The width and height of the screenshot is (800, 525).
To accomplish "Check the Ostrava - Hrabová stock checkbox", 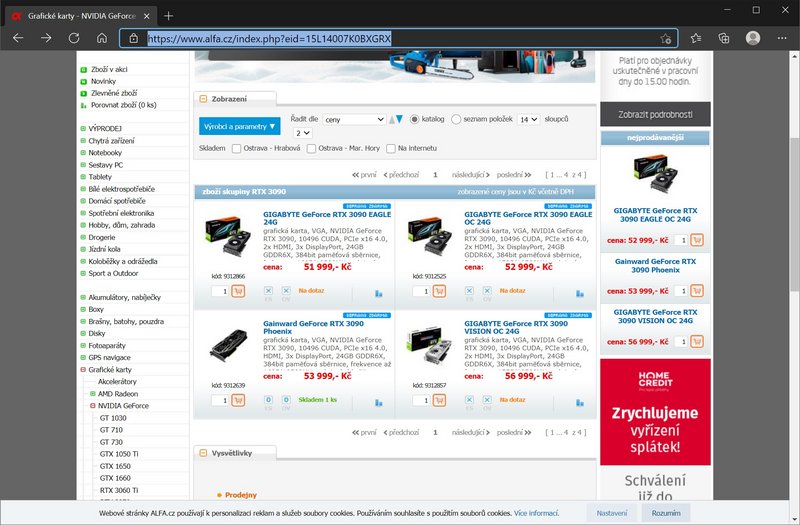I will 236,148.
